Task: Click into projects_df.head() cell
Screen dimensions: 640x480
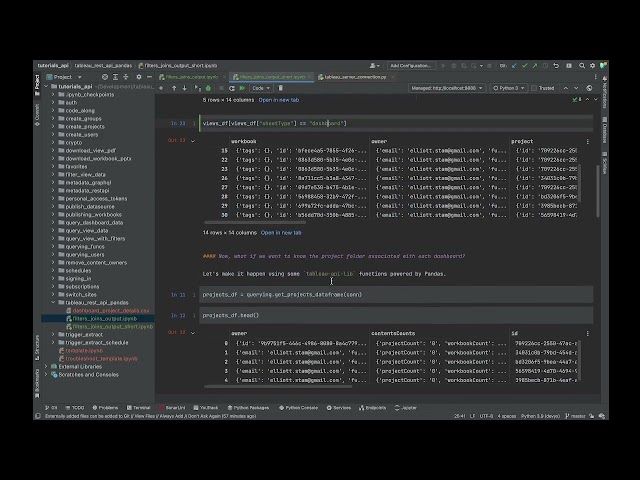Action: [x=396, y=316]
